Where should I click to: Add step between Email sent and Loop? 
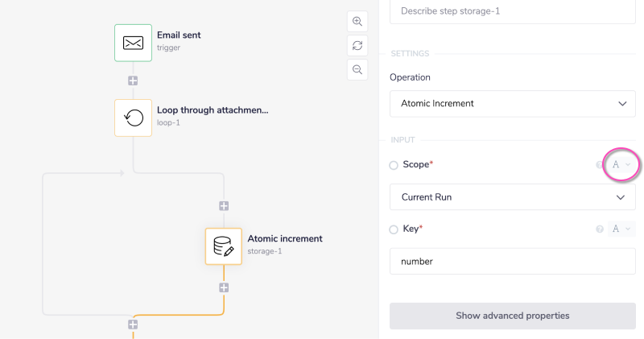pos(133,81)
